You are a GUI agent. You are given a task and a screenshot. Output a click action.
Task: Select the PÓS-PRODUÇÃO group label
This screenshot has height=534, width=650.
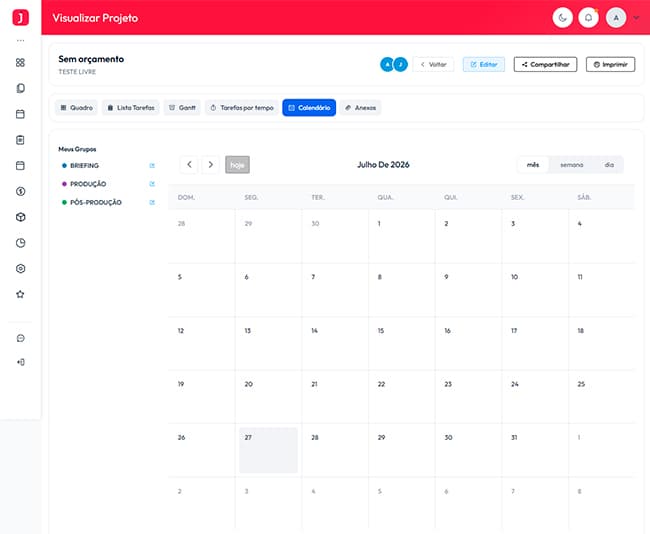click(x=96, y=202)
